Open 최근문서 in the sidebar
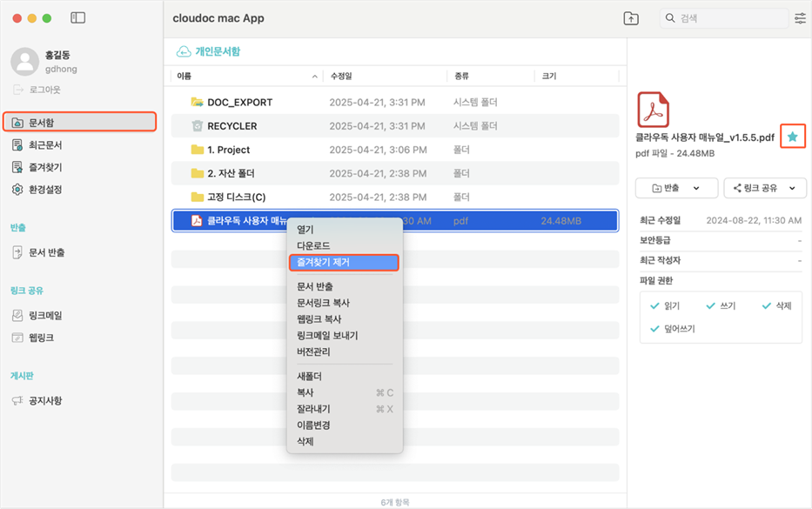The width and height of the screenshot is (812, 509). (x=45, y=145)
